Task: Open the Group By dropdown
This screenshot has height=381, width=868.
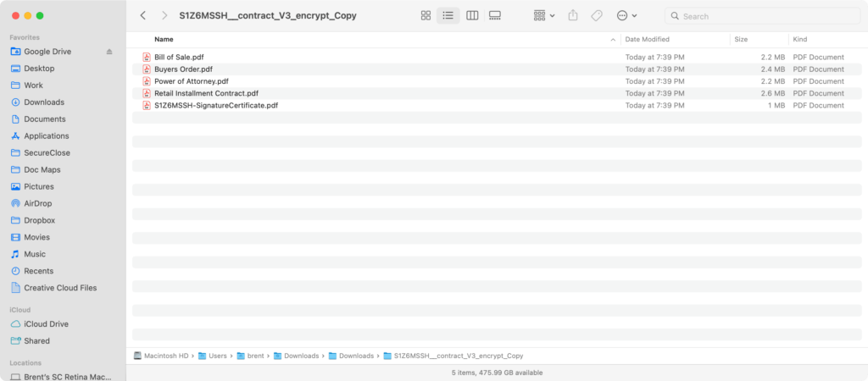Action: pyautogui.click(x=544, y=16)
